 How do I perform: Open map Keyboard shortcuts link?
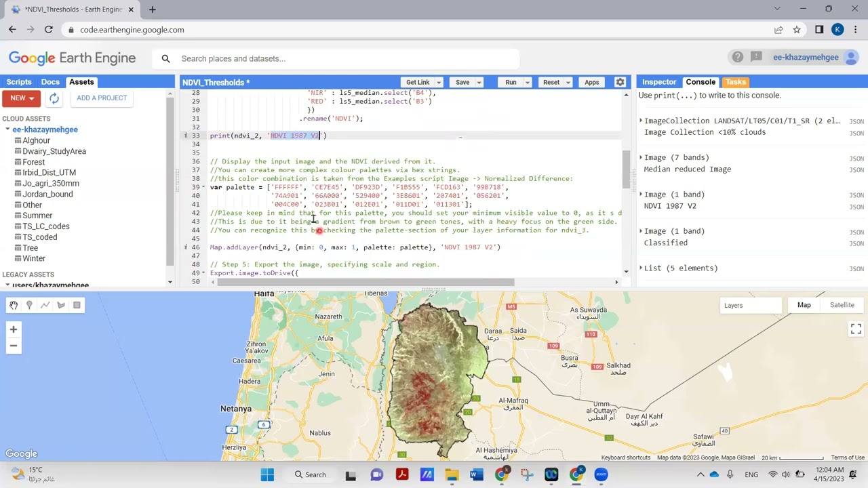click(x=626, y=457)
